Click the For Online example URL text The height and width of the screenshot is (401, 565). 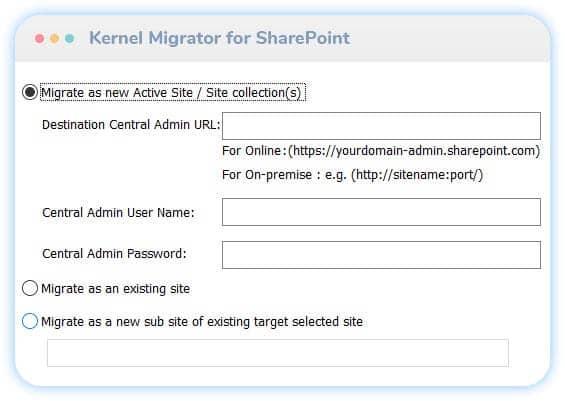point(381,151)
